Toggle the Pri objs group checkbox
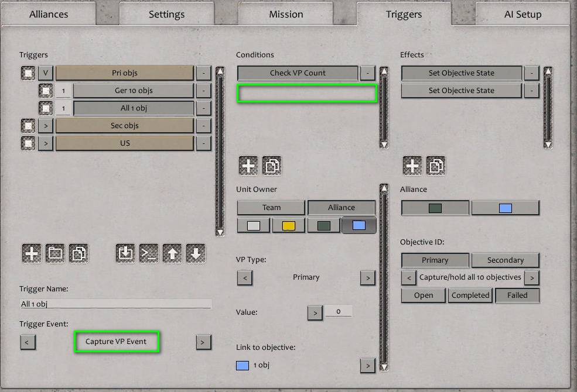Screen dimensions: 577x392 pos(28,73)
